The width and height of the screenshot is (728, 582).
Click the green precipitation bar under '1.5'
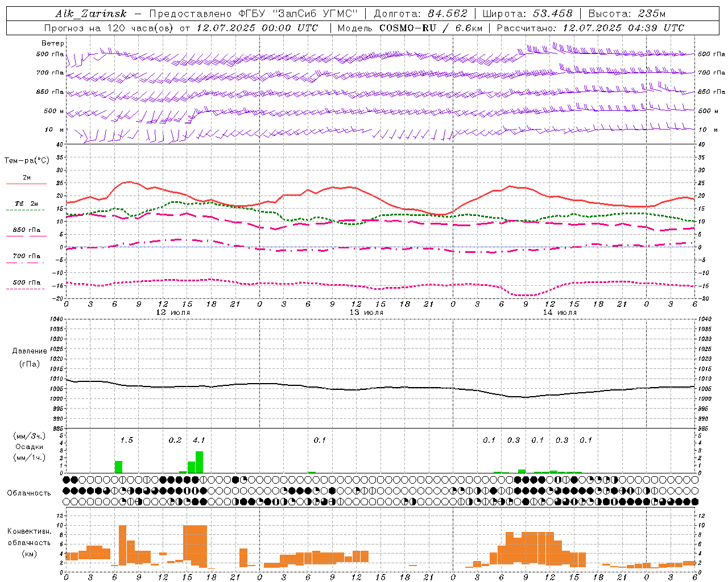pos(118,467)
